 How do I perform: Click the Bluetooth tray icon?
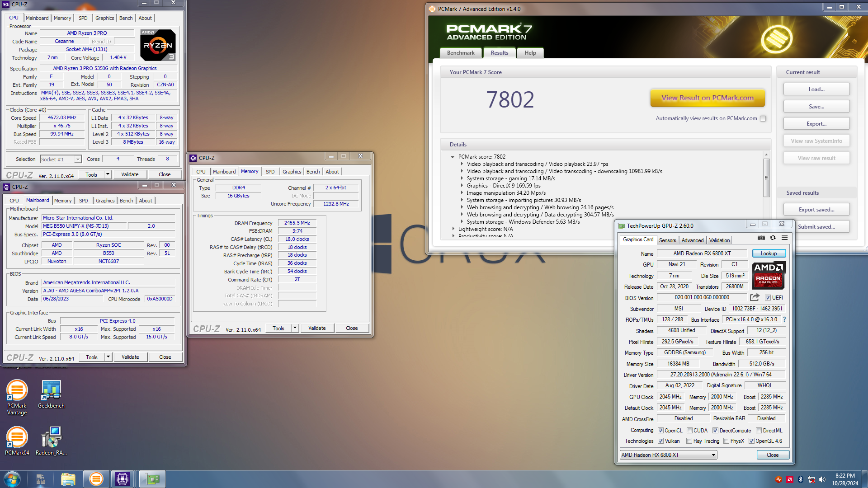point(801,479)
